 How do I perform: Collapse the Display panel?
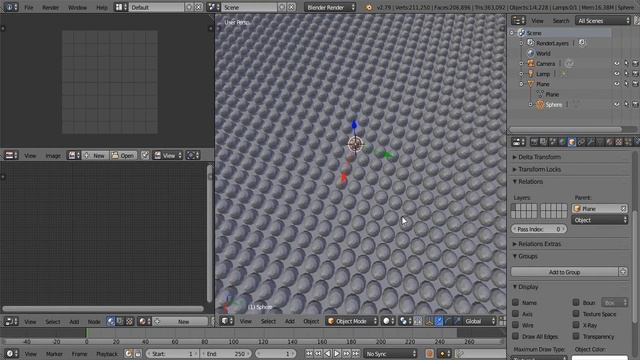tap(525, 287)
